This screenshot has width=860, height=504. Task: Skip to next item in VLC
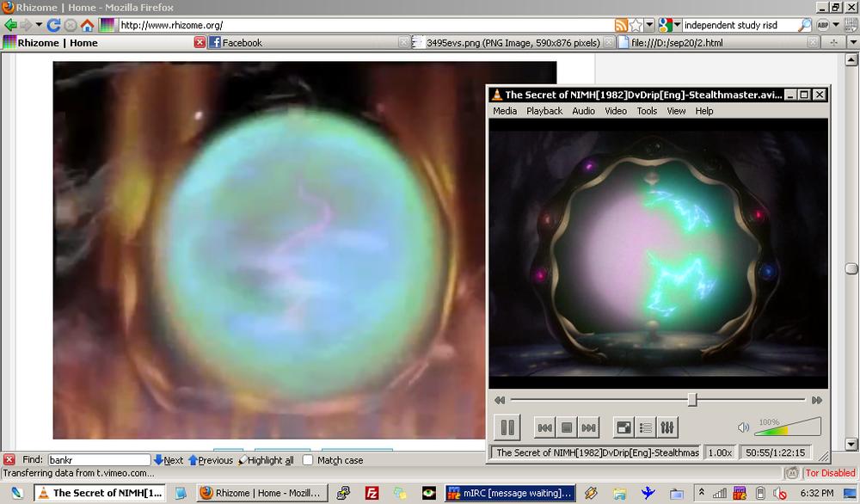(x=588, y=427)
